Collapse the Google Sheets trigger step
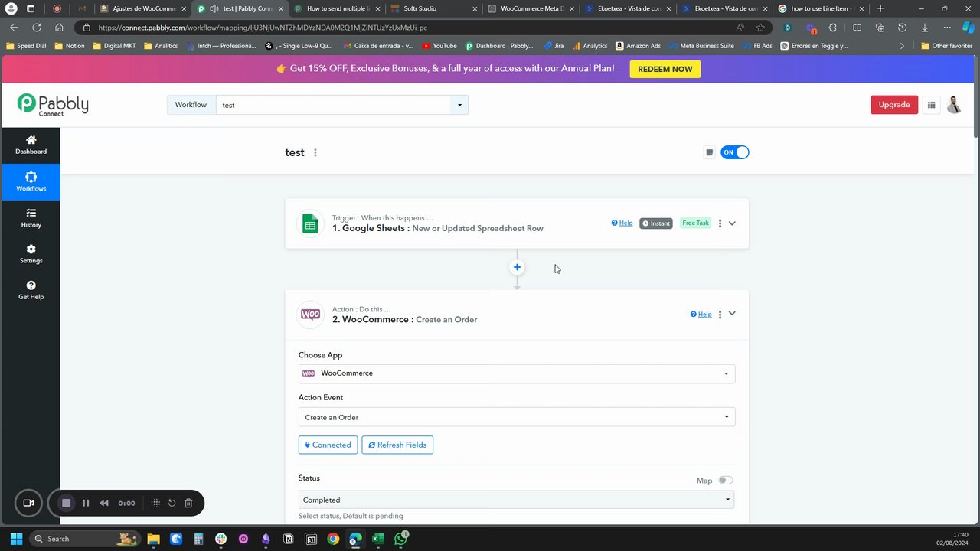This screenshot has height=551, width=980. pyautogui.click(x=732, y=223)
